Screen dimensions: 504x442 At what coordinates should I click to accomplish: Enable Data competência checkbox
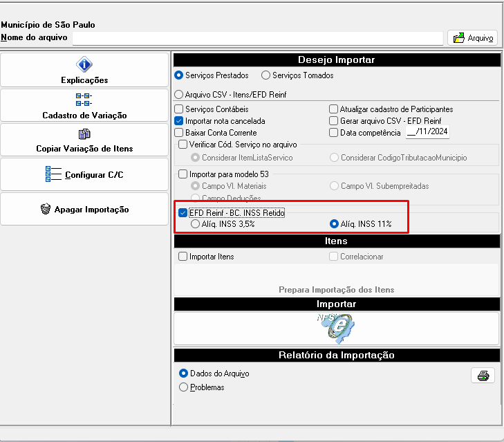365,133
